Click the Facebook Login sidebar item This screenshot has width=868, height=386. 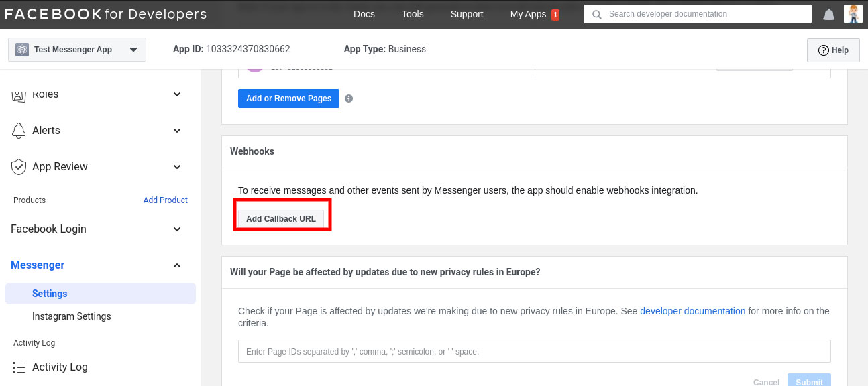[48, 229]
